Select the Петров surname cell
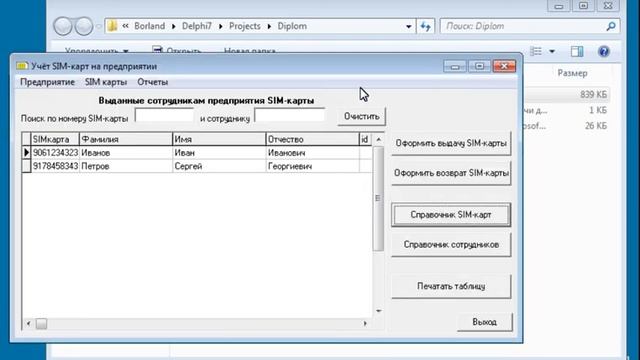This screenshot has height=360, width=640. [126, 166]
